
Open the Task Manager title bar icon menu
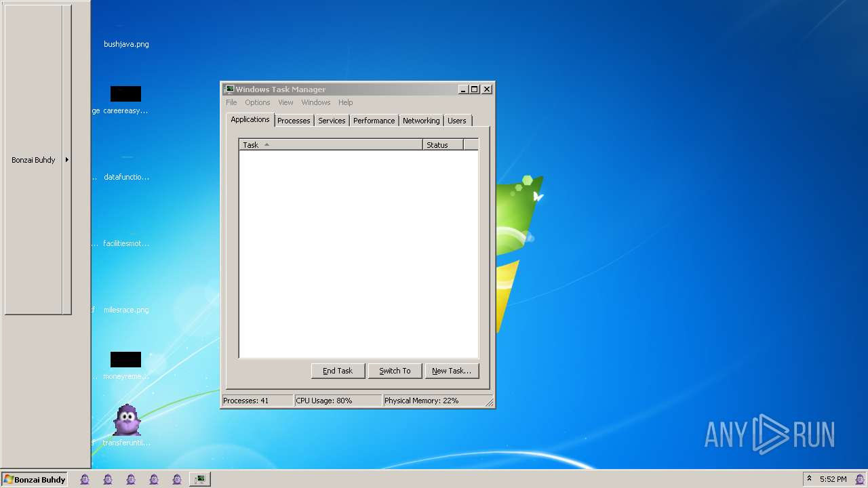(229, 89)
